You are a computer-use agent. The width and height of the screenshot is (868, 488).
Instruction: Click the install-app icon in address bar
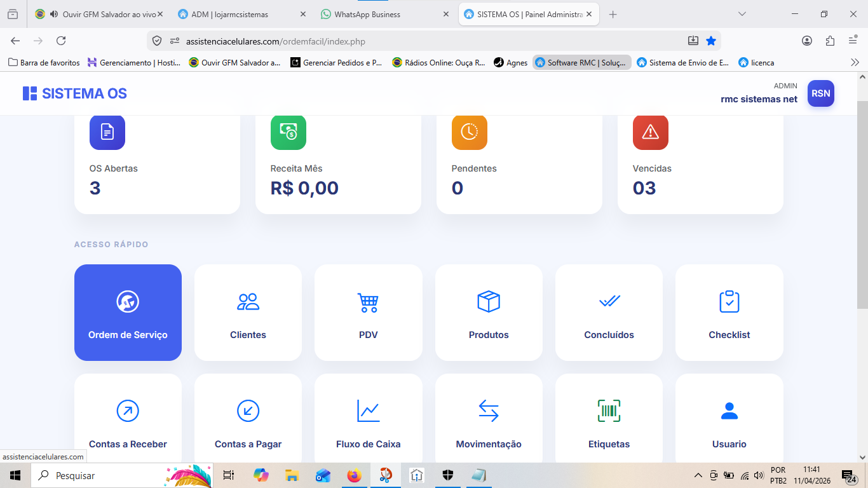click(693, 41)
